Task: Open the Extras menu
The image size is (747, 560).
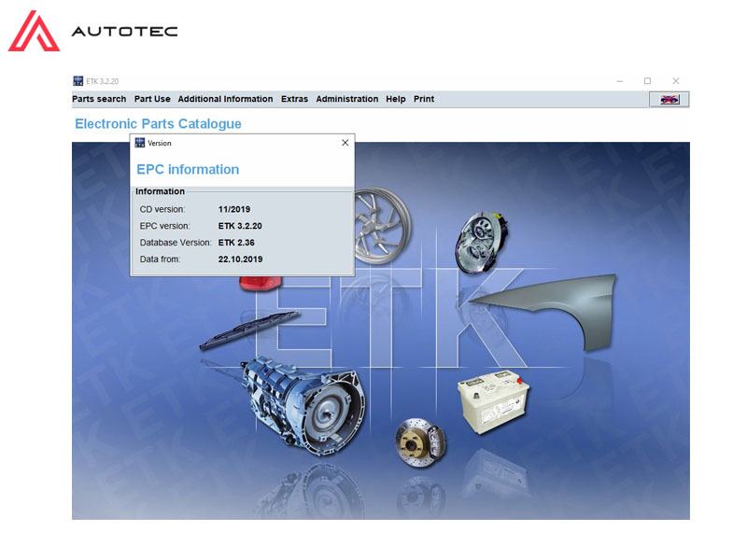Action: click(x=294, y=99)
